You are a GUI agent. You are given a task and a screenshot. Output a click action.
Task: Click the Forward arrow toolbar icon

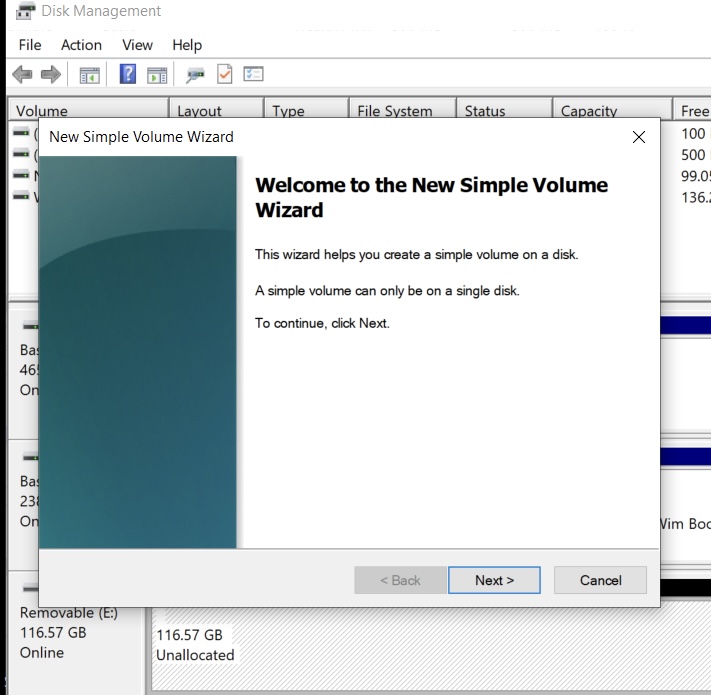click(x=50, y=75)
